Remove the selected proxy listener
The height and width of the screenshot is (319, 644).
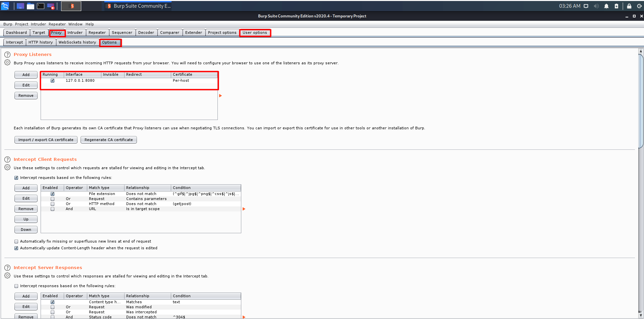click(x=26, y=95)
